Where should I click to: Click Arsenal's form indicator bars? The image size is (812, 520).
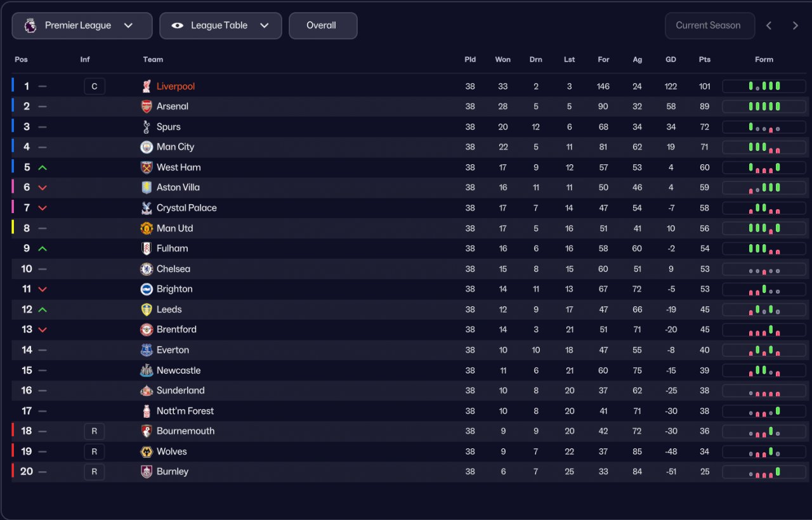tap(764, 107)
